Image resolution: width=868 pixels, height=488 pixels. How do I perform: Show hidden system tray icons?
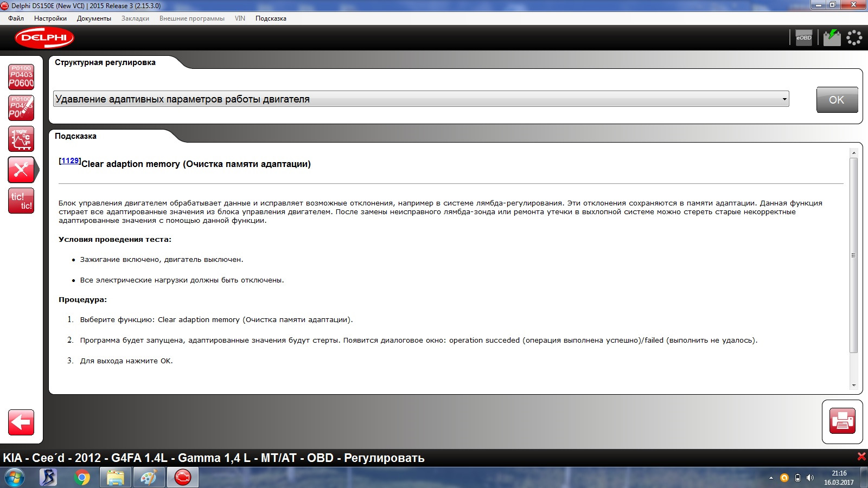[771, 478]
